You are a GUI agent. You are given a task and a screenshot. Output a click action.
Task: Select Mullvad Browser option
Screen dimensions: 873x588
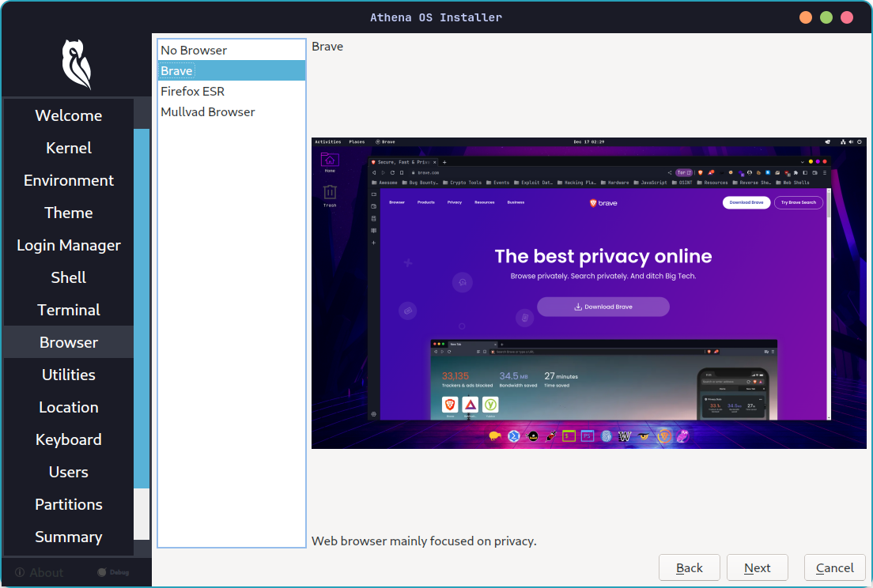(207, 111)
